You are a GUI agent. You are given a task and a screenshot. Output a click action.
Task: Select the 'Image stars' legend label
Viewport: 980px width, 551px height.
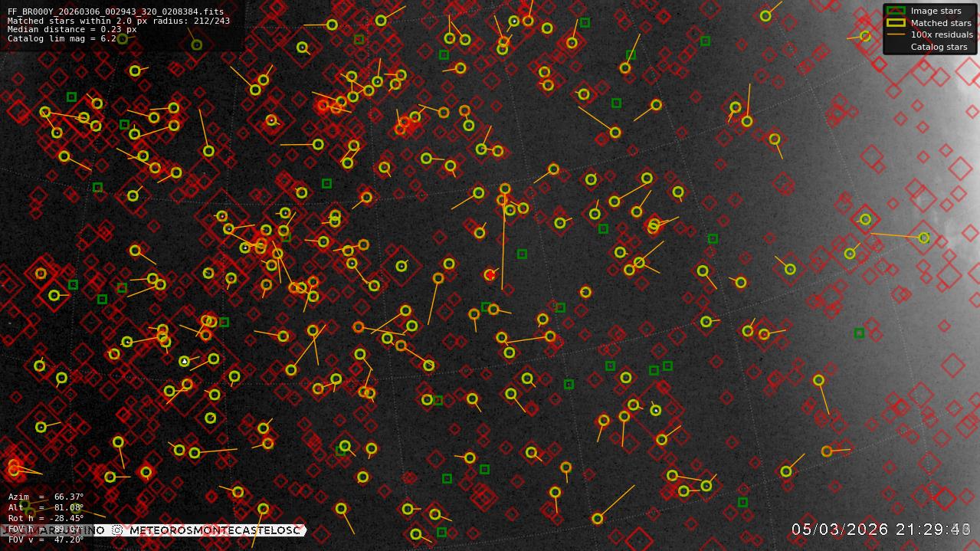click(936, 11)
